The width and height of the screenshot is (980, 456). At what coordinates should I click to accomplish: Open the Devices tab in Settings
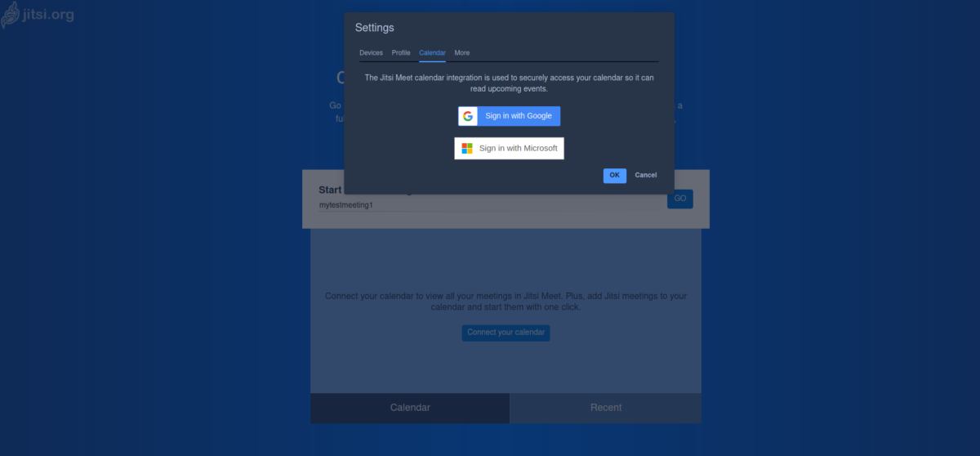coord(371,53)
